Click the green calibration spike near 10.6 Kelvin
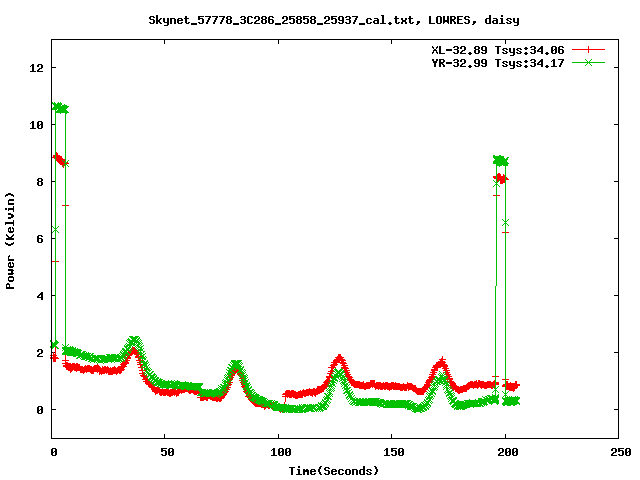Screen dimensions: 640x480 click(x=60, y=108)
